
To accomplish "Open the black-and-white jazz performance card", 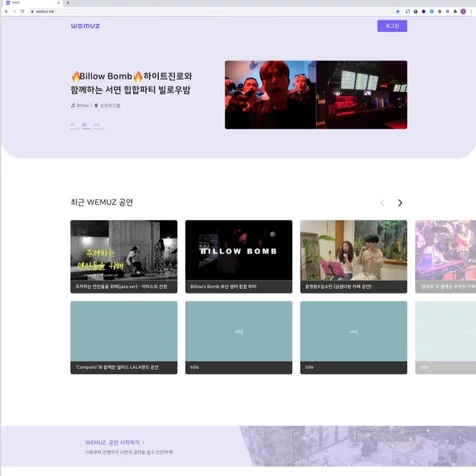I will pyautogui.click(x=124, y=256).
